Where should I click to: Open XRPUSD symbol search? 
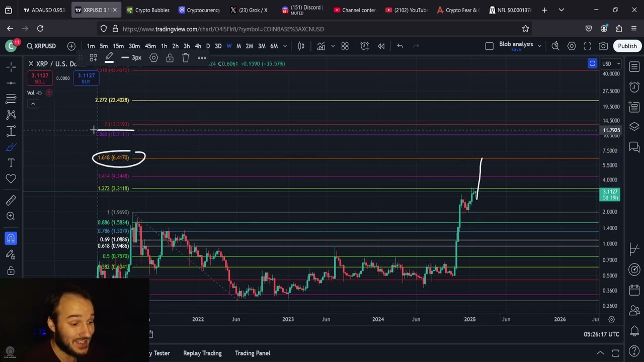tap(41, 46)
